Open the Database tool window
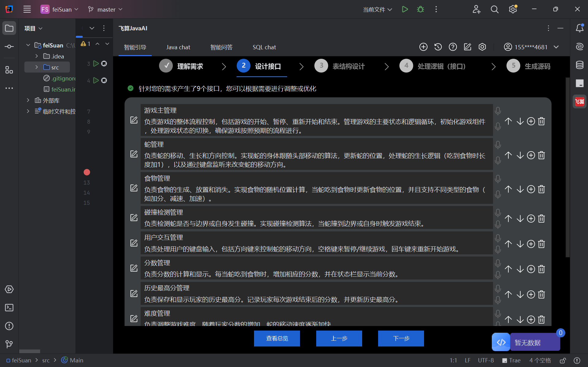588x367 pixels. coord(579,65)
